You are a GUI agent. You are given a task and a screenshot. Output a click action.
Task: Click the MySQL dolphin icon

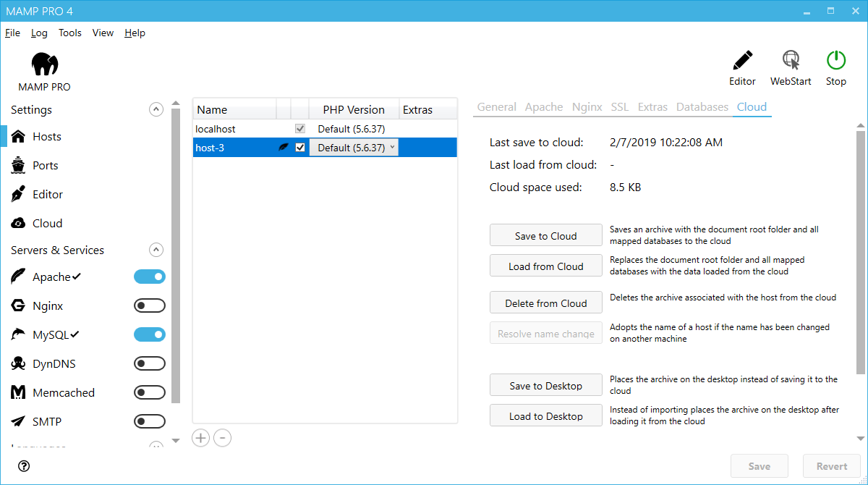(19, 334)
